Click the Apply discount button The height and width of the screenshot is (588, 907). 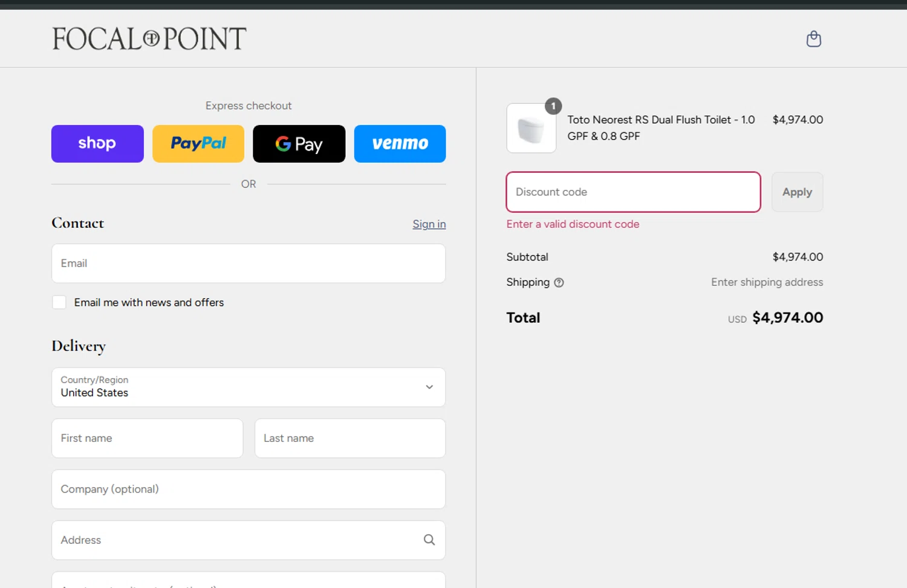click(x=797, y=192)
